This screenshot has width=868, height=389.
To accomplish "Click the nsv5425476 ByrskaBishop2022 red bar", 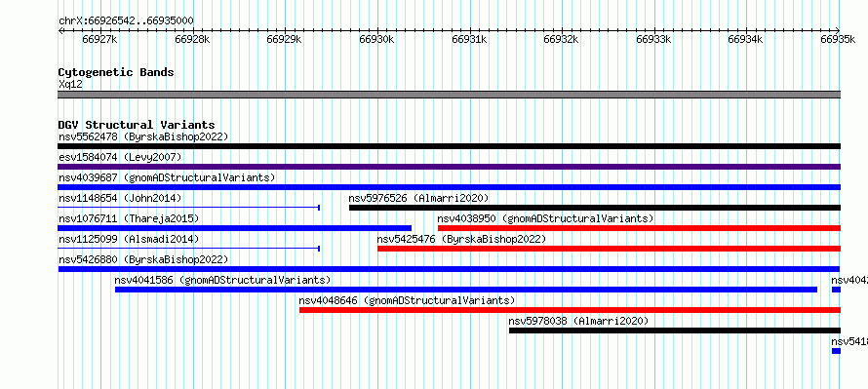I will click(x=609, y=249).
